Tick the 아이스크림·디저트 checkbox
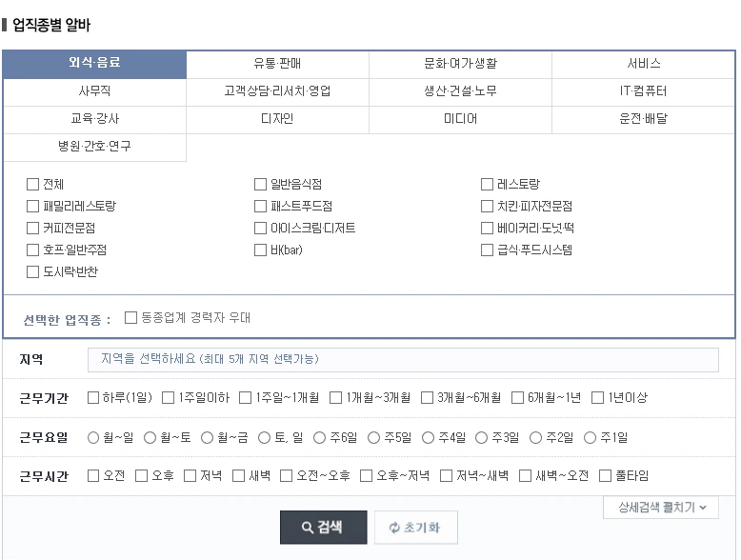This screenshot has height=560, width=741. 260,229
